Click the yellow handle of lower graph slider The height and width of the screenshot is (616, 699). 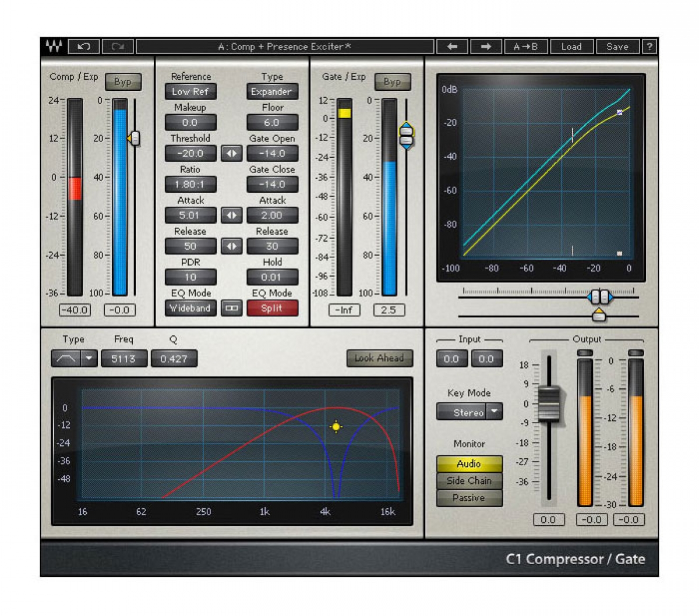(599, 316)
